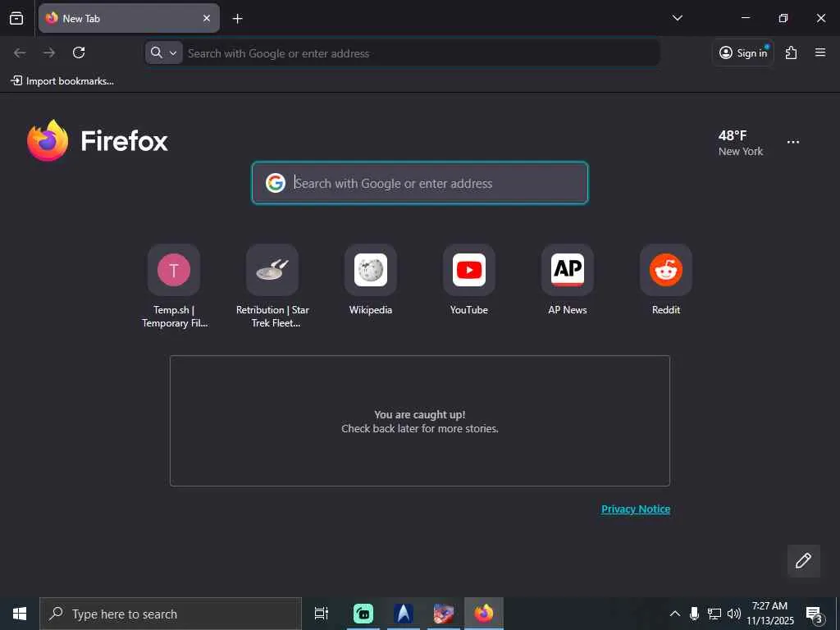Open the Windows Start menu
The height and width of the screenshot is (630, 840).
point(20,614)
